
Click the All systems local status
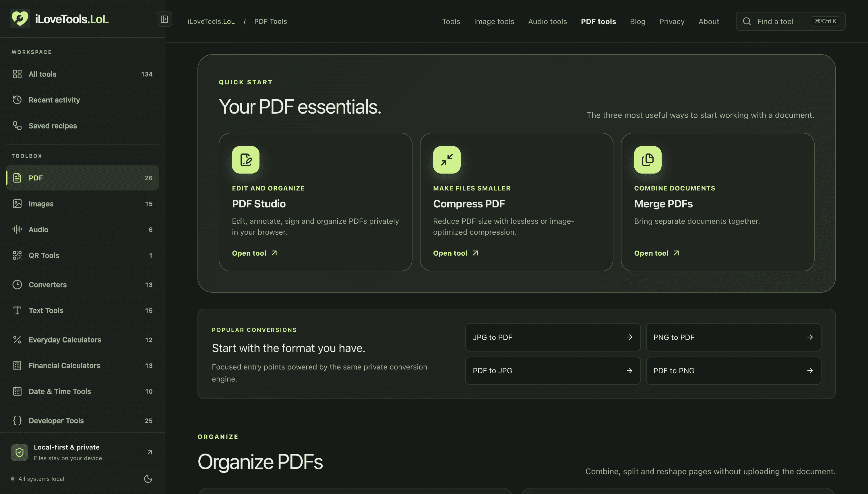(38, 479)
